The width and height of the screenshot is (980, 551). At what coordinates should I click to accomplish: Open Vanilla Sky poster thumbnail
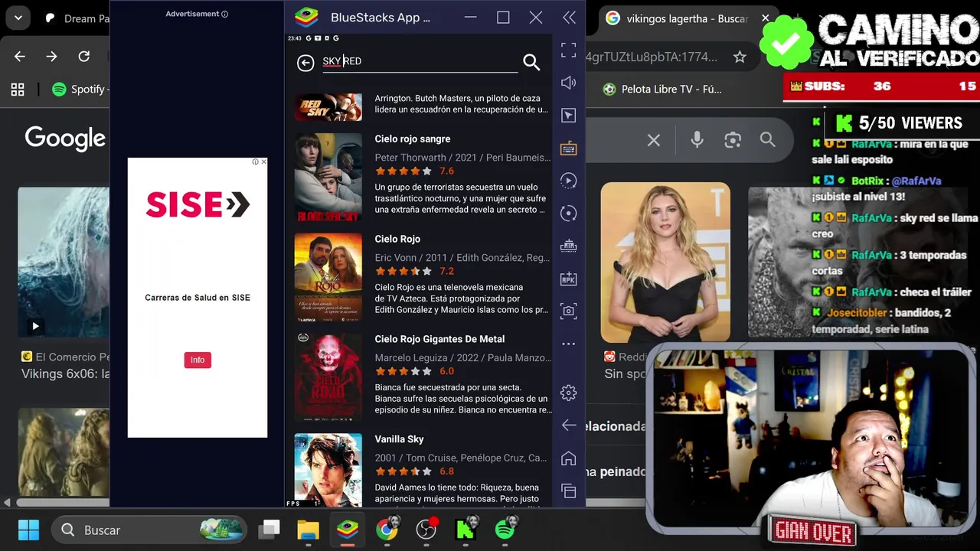[x=328, y=470]
